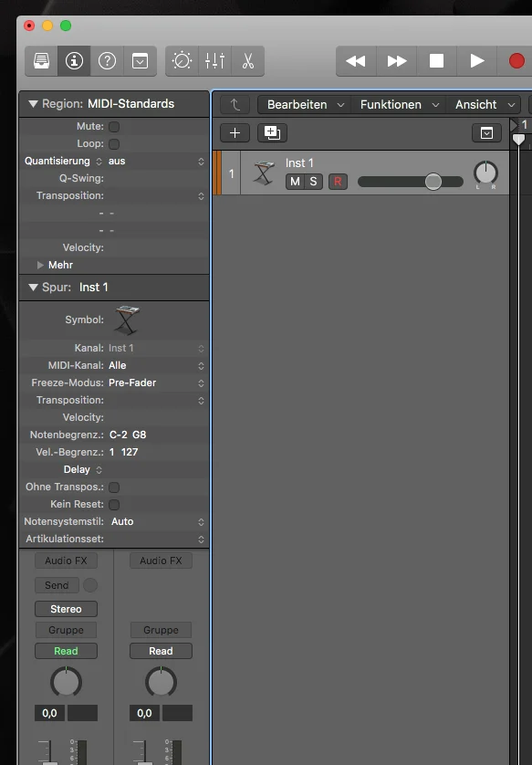Open Smart Controls dial button
Screen dimensions: 532x765
click(x=182, y=61)
